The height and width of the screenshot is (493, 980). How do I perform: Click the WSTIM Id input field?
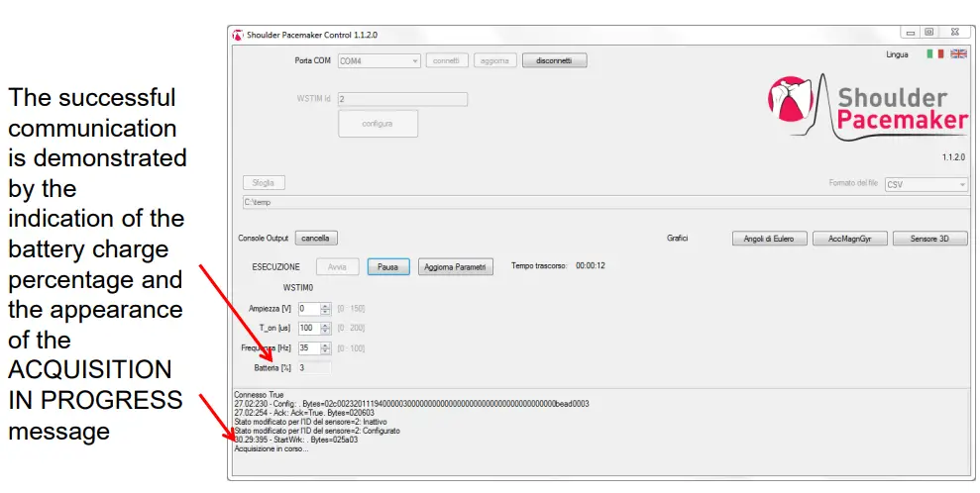pyautogui.click(x=402, y=99)
